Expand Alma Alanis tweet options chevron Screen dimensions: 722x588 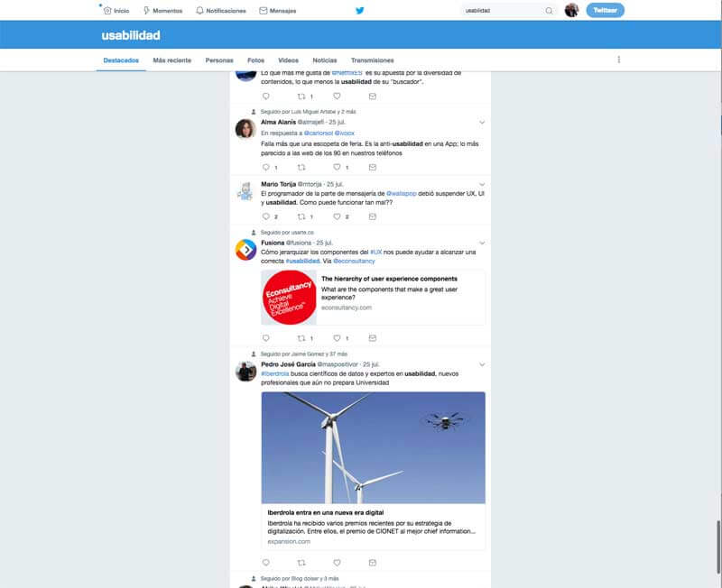482,123
